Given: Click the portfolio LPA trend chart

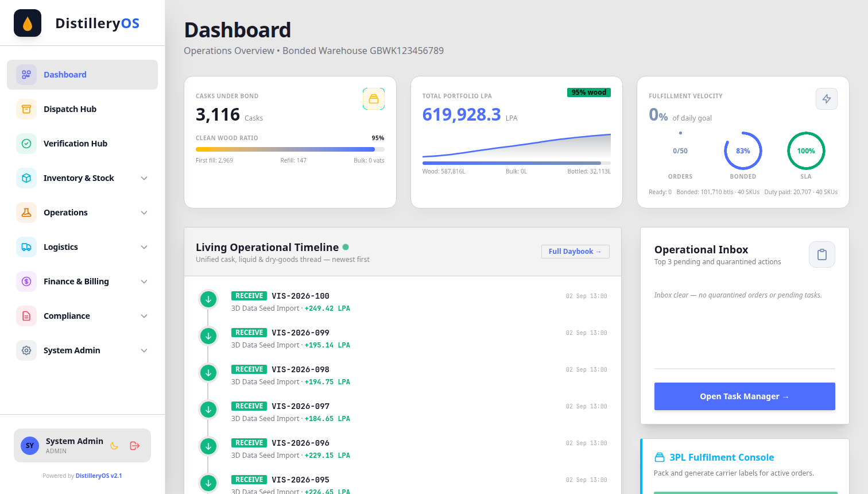Looking at the screenshot, I should (x=517, y=146).
